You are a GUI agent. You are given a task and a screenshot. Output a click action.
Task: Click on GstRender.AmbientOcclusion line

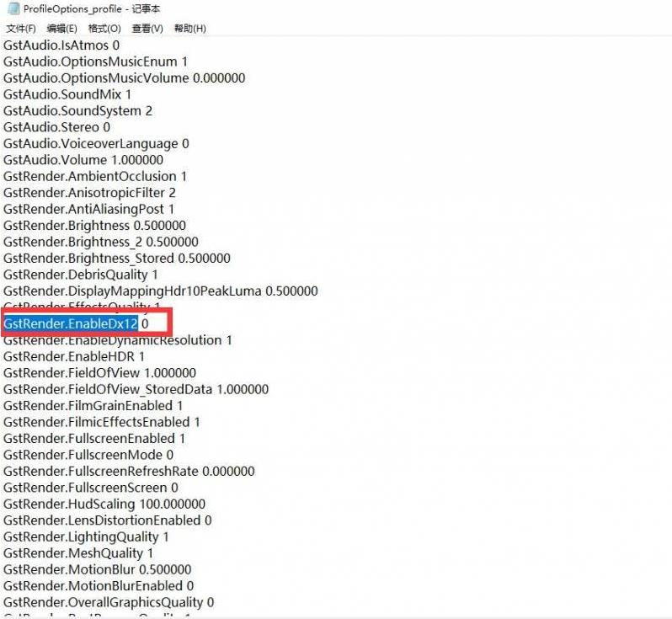(94, 176)
